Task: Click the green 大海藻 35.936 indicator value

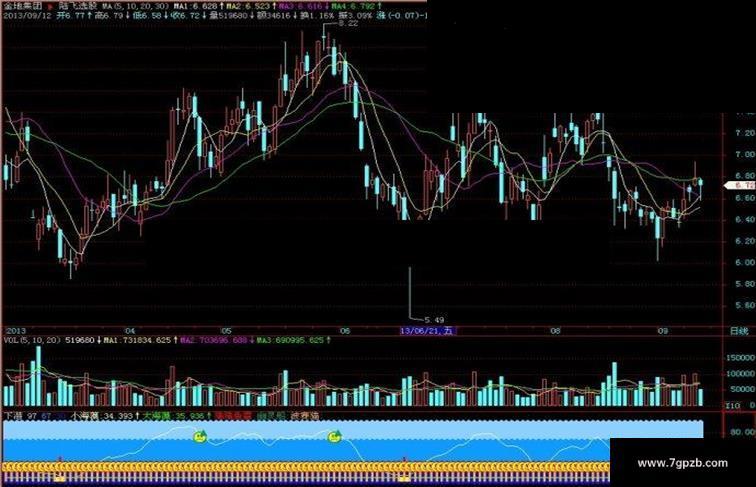Action: pos(173,416)
